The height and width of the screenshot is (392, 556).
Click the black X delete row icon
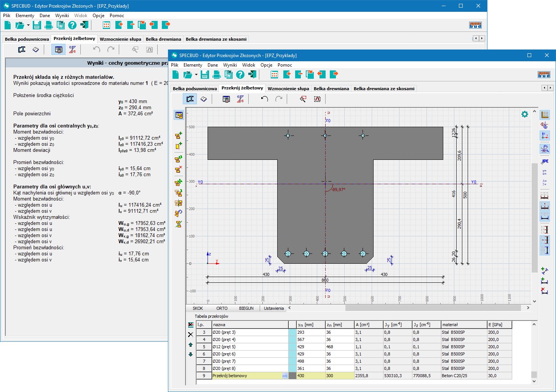tap(190, 335)
